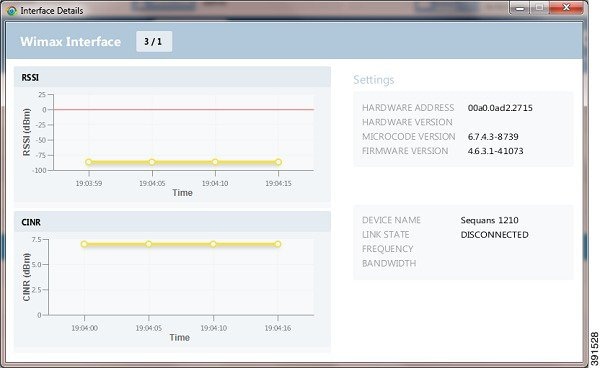This screenshot has height=368, width=600.
Task: Select CINR data point at 19:04:00
Action: pyautogui.click(x=84, y=244)
